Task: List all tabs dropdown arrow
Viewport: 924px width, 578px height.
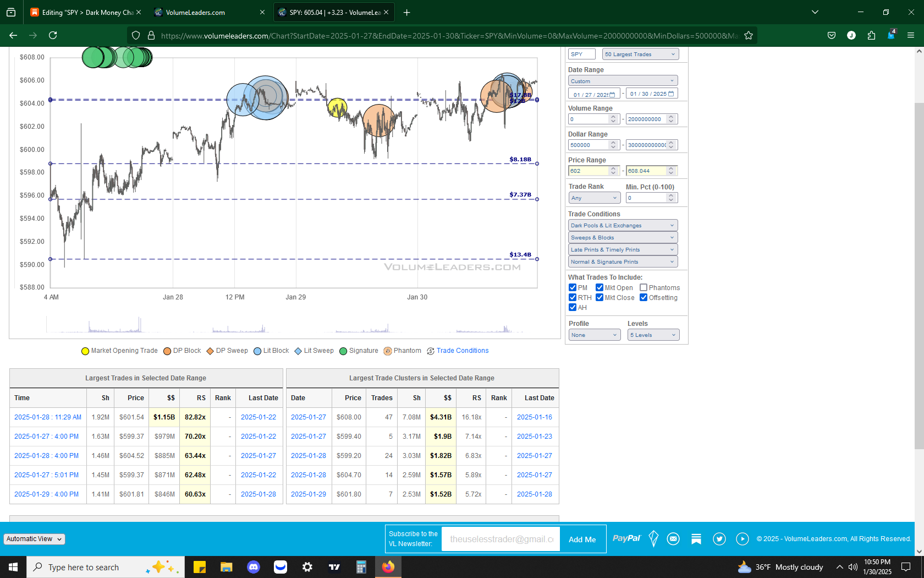Action: [815, 12]
